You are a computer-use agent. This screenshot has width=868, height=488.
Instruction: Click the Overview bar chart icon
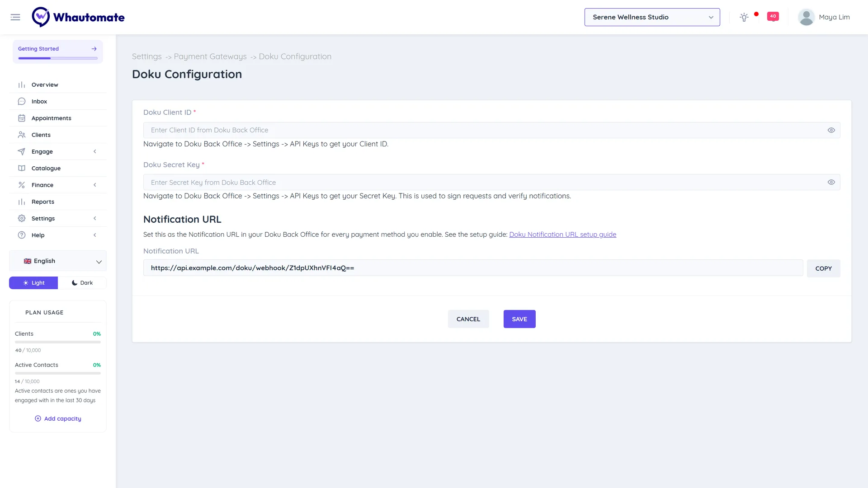pyautogui.click(x=22, y=85)
